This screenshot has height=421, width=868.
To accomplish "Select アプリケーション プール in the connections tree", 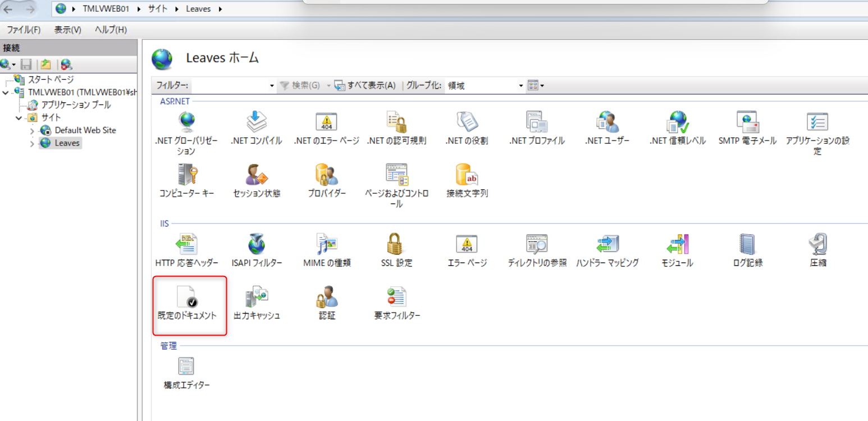I will pyautogui.click(x=76, y=105).
